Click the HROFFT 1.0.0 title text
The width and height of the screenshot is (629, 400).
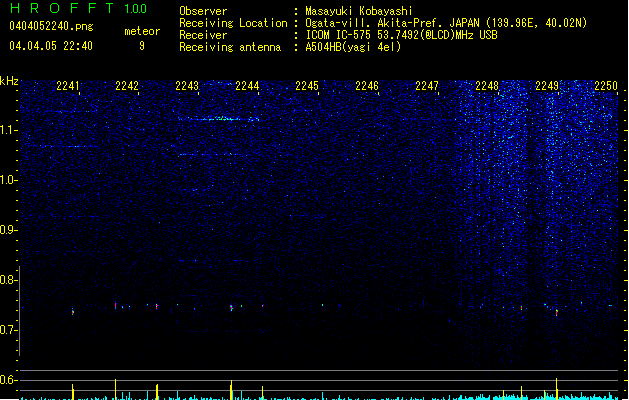78,8
